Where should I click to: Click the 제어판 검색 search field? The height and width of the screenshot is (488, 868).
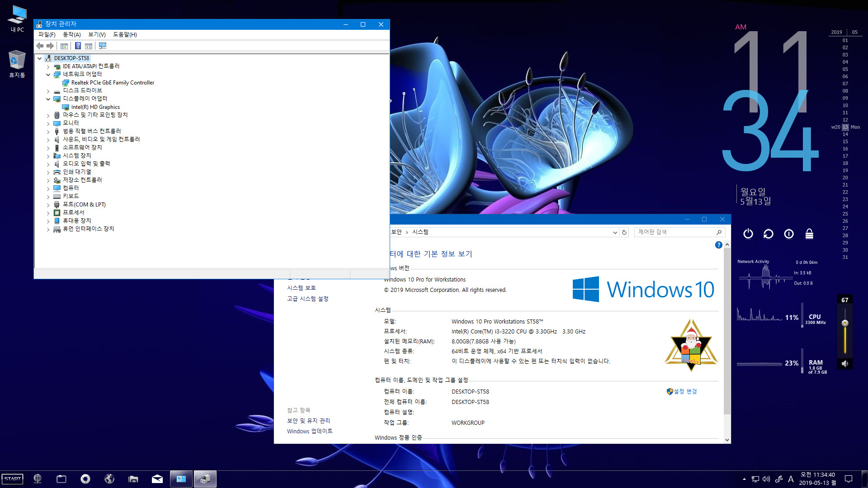[679, 232]
